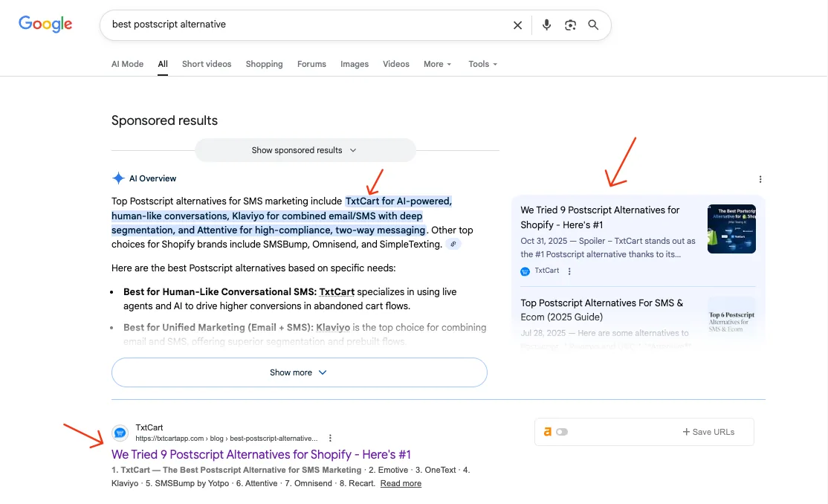
Task: Select the All results tab
Action: [x=163, y=64]
